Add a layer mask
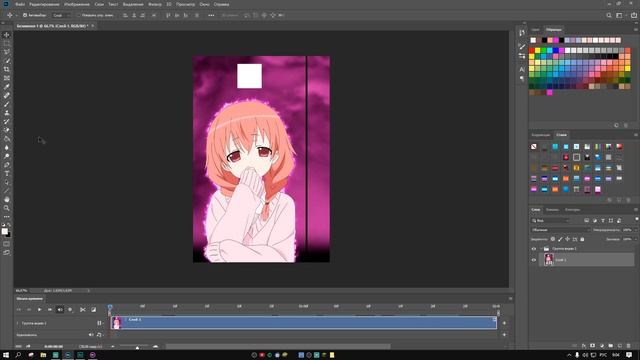This screenshot has height=360, width=640. point(593,346)
